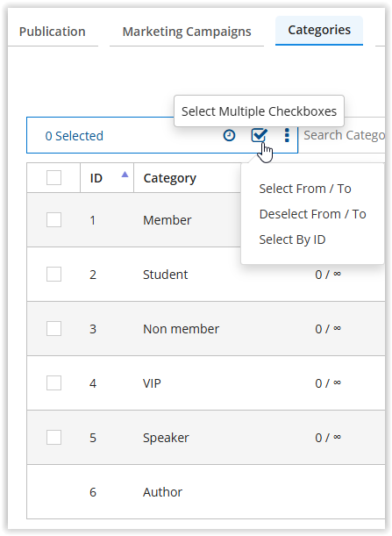Toggle the select-all header checkbox

(x=54, y=178)
